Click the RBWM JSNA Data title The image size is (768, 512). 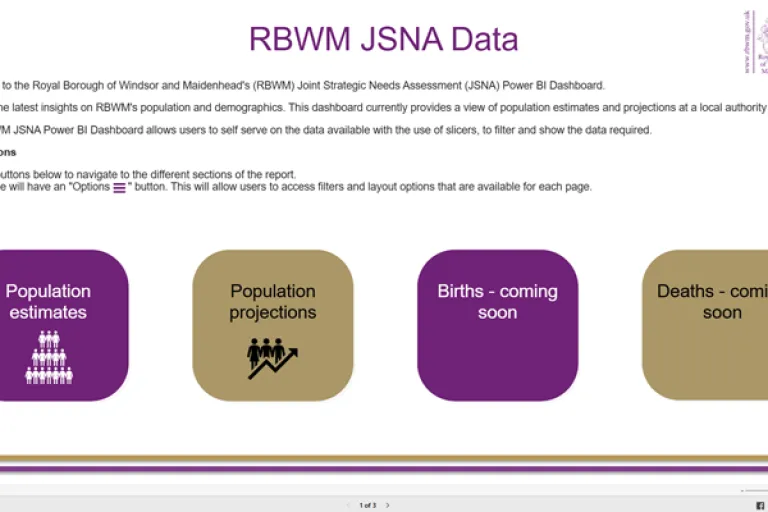click(x=384, y=39)
